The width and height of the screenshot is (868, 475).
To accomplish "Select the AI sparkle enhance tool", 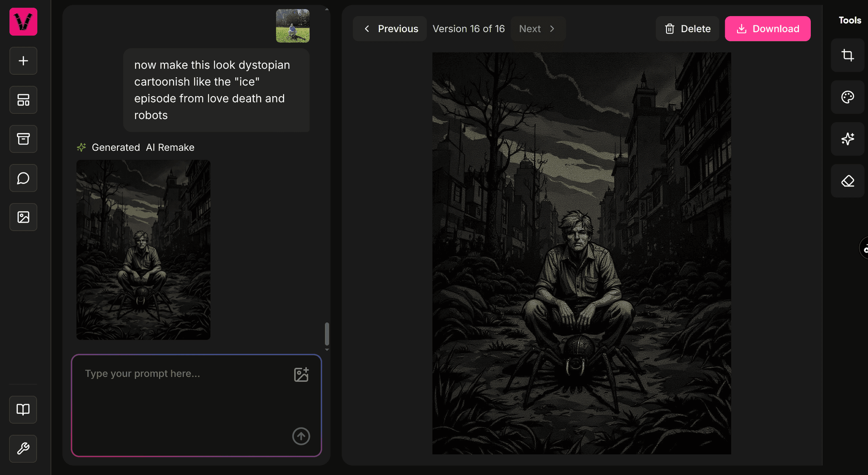I will [848, 139].
